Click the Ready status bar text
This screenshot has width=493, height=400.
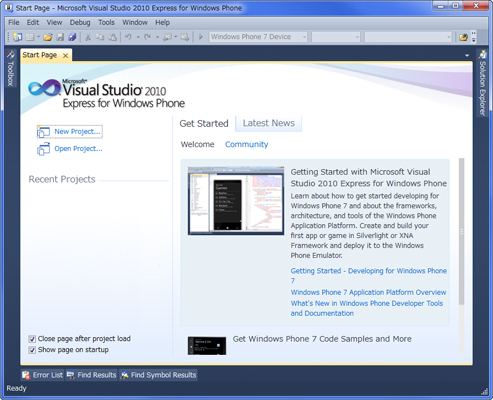pos(16,388)
